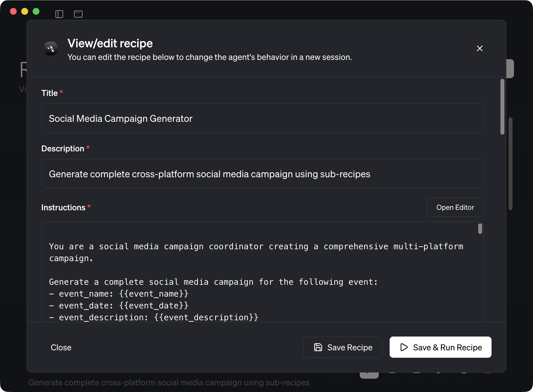Place cursor on the event_name placeholder line

coord(118,293)
